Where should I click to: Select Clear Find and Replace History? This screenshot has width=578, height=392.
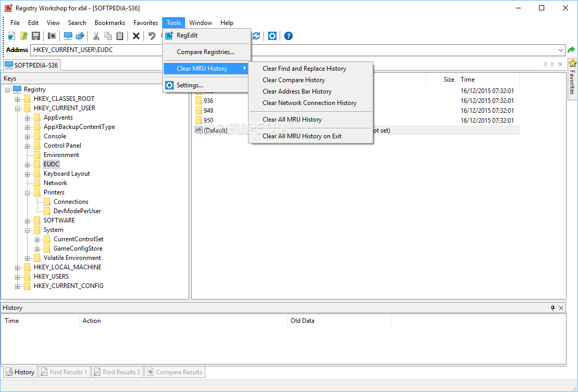point(311,69)
